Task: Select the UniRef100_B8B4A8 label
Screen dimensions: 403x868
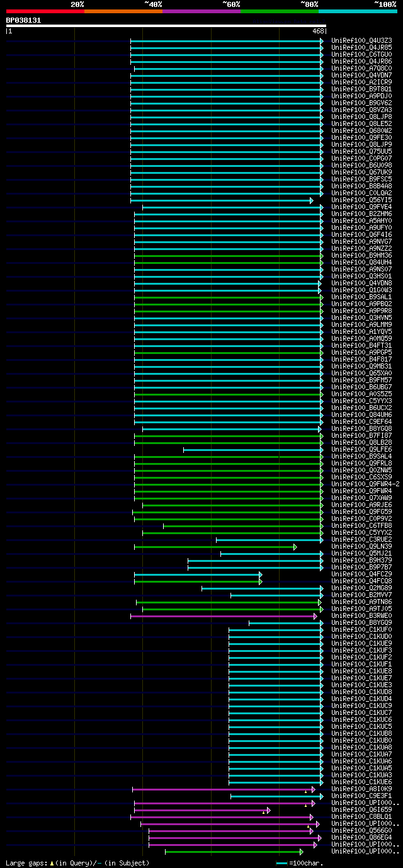Action: [x=361, y=186]
